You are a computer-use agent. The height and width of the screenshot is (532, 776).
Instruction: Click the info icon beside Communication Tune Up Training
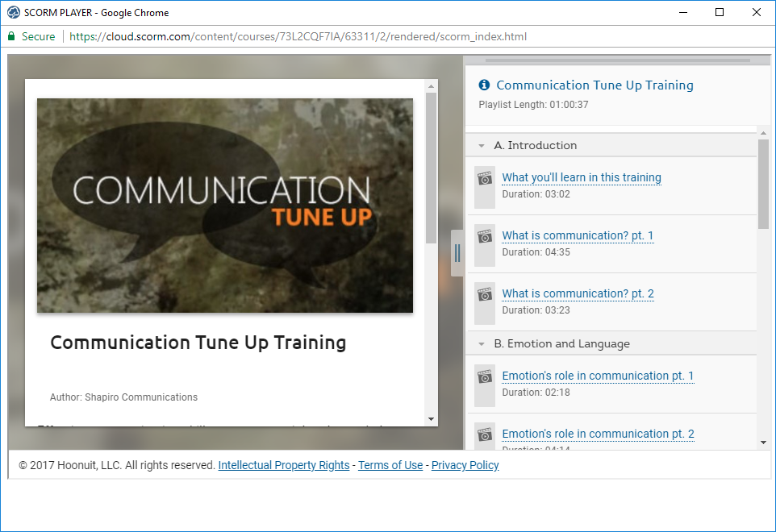coord(484,85)
